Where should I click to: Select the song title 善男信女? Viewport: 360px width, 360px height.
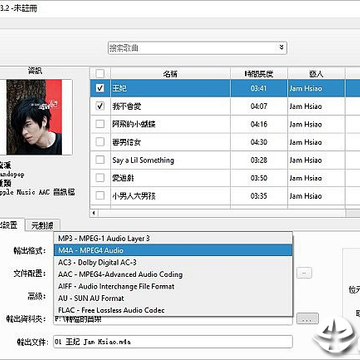pyautogui.click(x=127, y=142)
